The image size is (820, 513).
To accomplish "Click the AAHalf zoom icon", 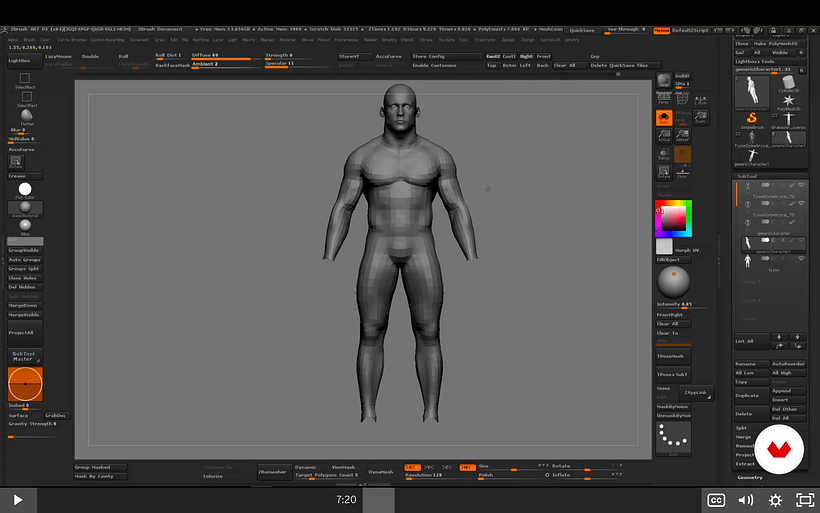I will coord(682,136).
